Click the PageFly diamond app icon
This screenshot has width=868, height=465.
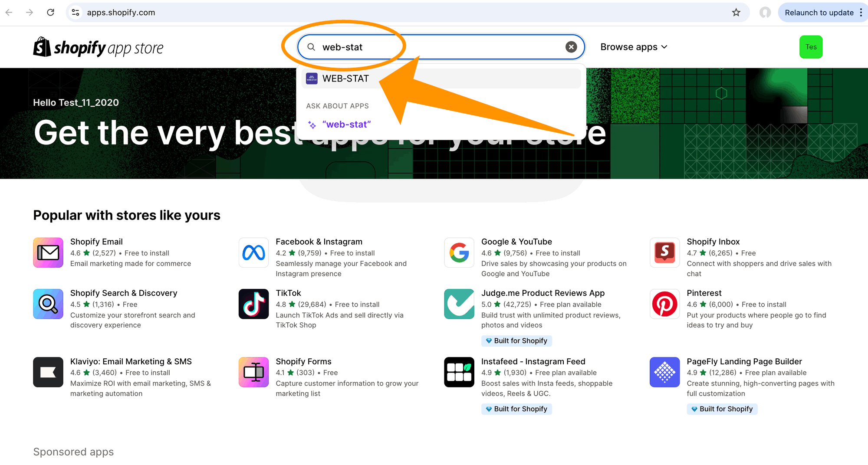[664, 372]
